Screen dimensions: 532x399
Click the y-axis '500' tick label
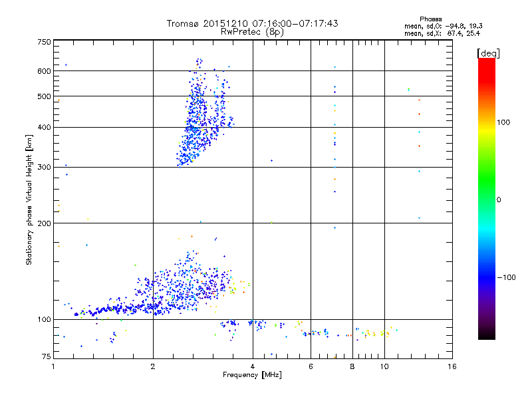click(45, 96)
